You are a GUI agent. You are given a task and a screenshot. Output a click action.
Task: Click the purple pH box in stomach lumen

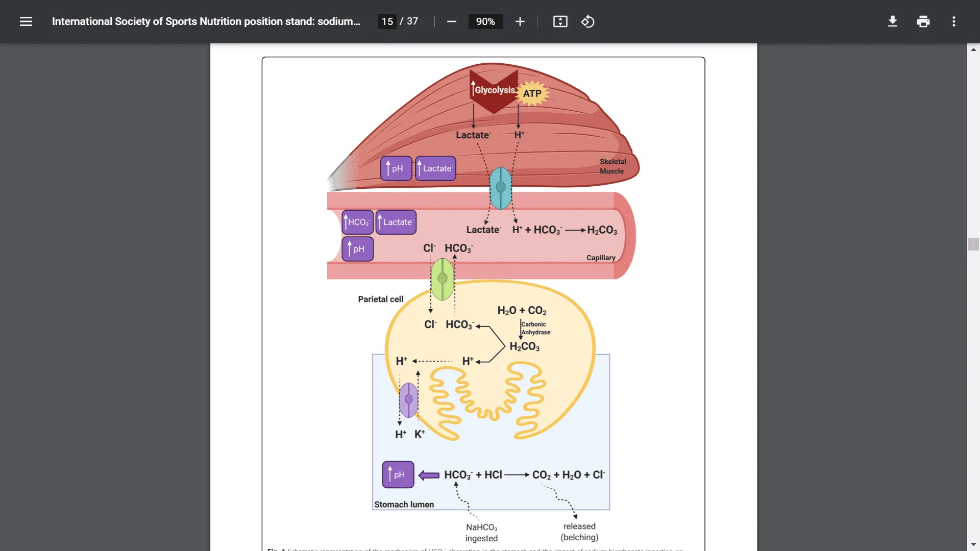pyautogui.click(x=398, y=474)
